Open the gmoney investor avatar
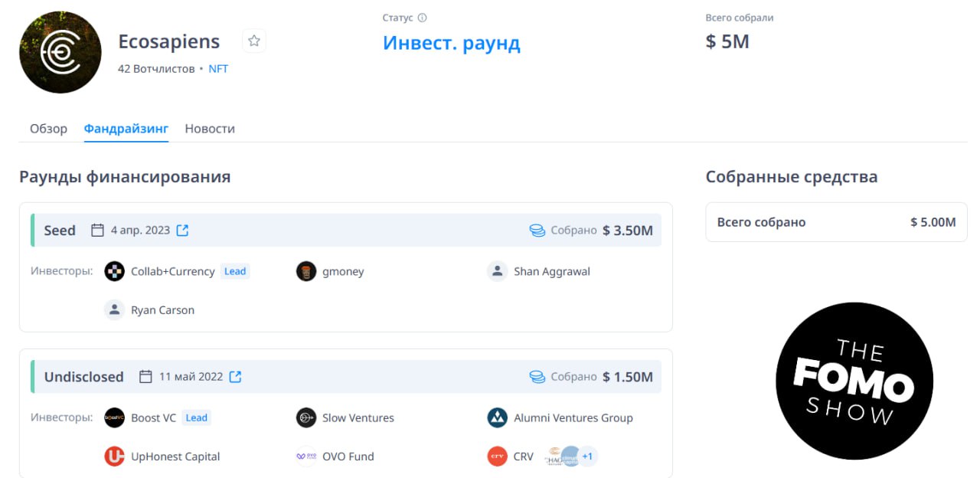This screenshot has height=478, width=980. point(306,271)
